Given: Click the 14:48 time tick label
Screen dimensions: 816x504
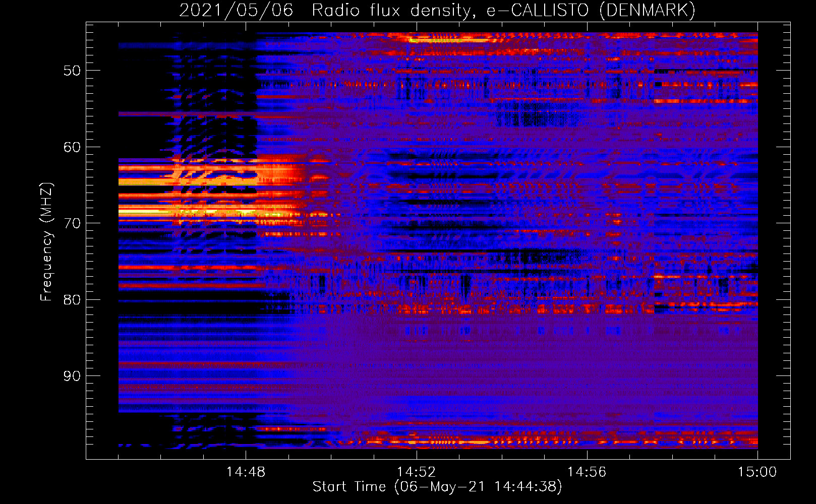Looking at the screenshot, I should coord(246,472).
